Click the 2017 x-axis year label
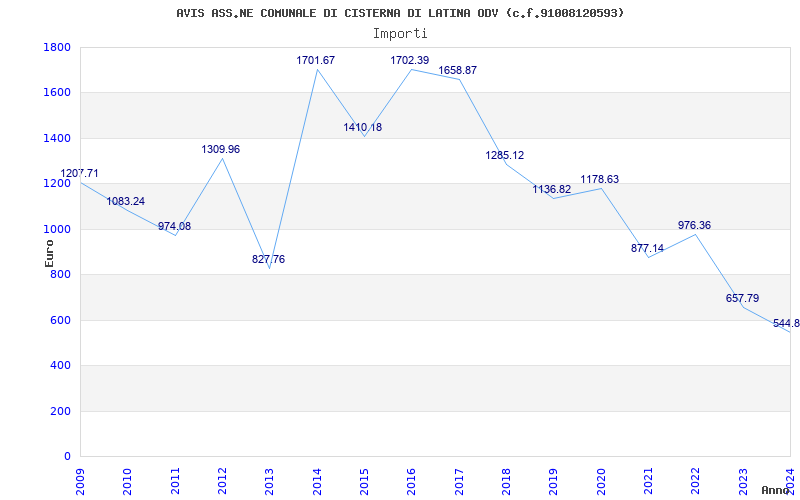This screenshot has height=500, width=800. [x=459, y=482]
